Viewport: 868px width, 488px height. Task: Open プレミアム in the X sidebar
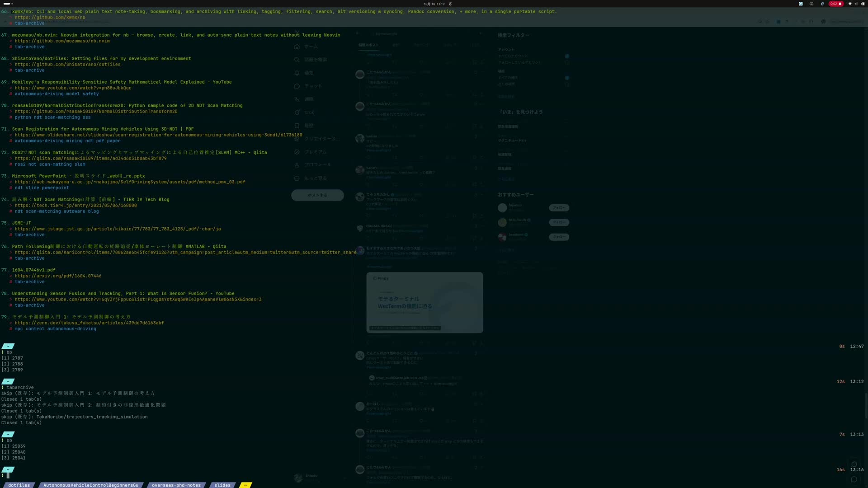[311, 152]
